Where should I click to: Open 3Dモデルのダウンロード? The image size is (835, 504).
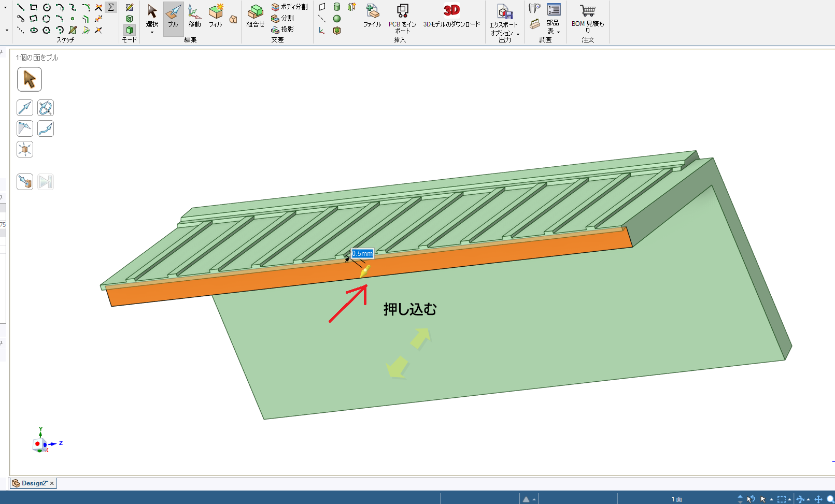[451, 17]
